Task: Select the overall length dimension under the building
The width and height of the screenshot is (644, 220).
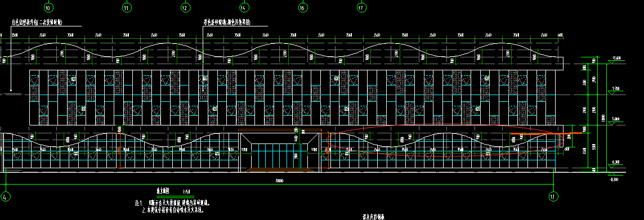Action: pos(279,181)
